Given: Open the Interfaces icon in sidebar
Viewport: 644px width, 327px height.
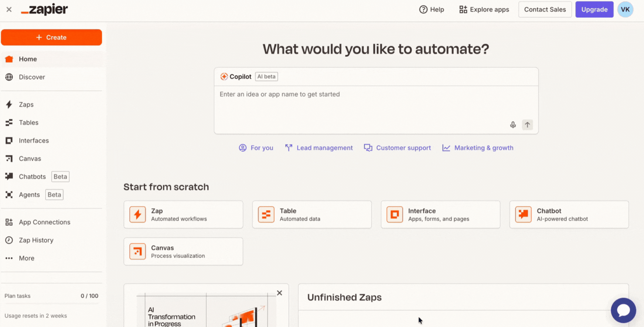Looking at the screenshot, I should click(9, 141).
